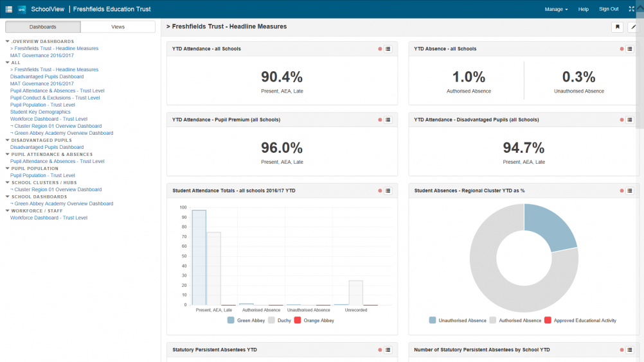This screenshot has height=362, width=644.
Task: Collapse PUPIL ATTENDANCE & ABSENCES section
Action: [x=8, y=155]
